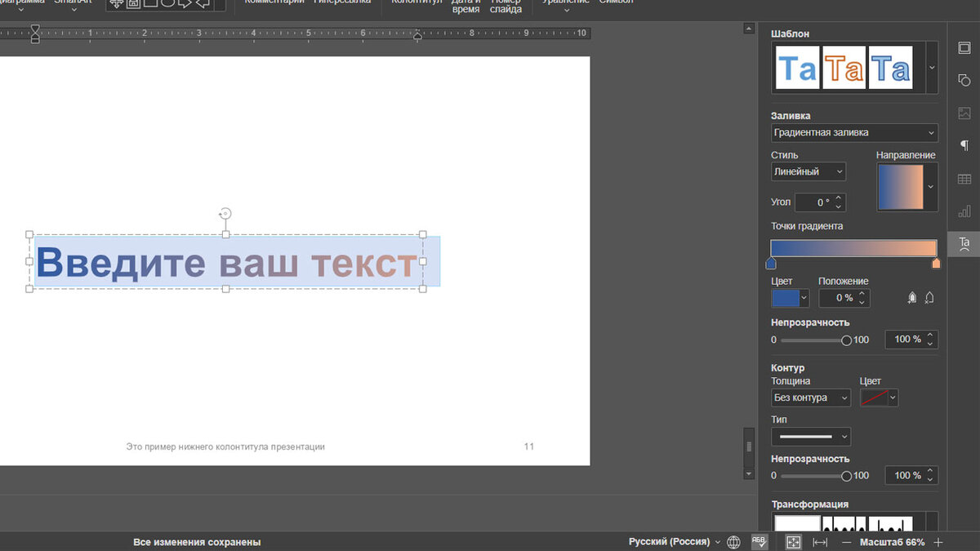Open the Русский (Россия) language selector

[x=675, y=542]
